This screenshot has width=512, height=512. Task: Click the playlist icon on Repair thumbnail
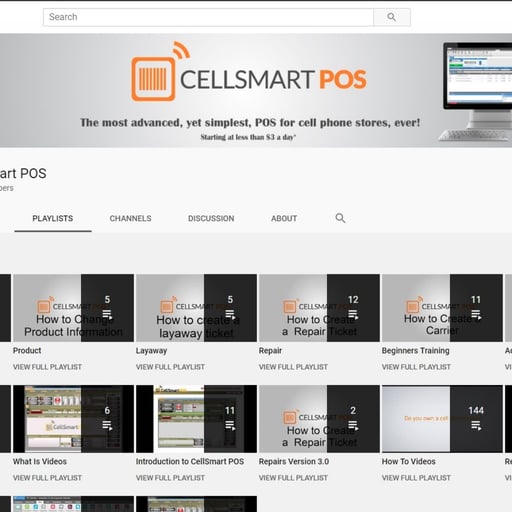click(353, 314)
